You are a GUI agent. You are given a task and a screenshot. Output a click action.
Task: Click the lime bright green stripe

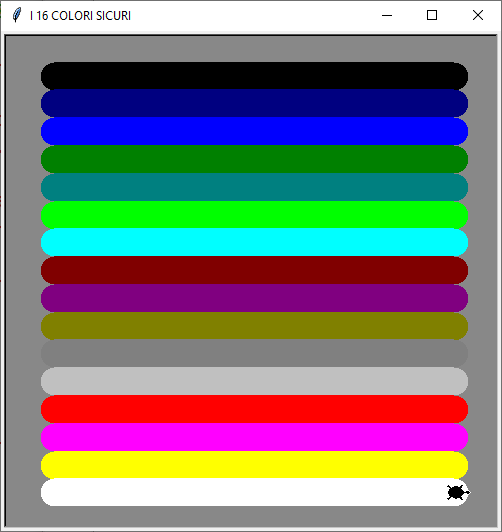(254, 215)
